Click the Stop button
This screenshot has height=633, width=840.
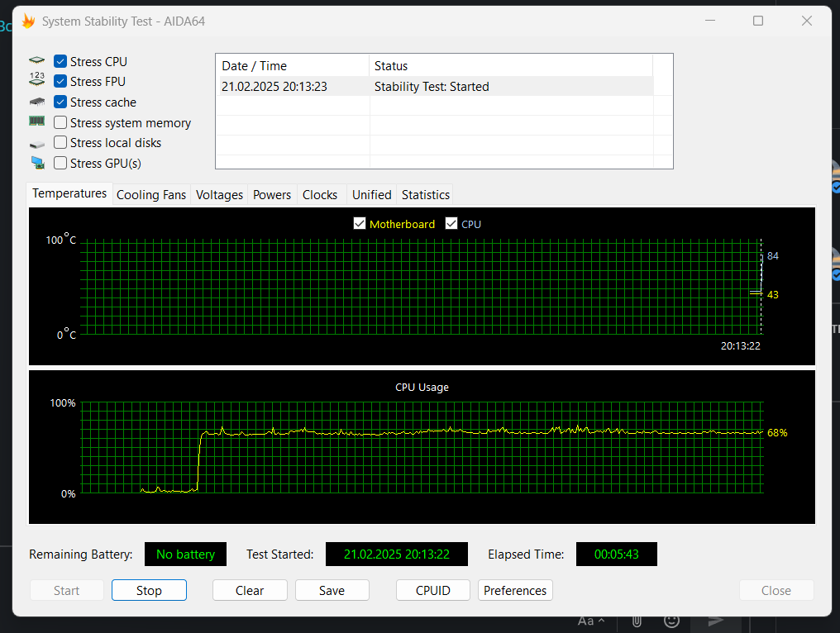coord(149,590)
